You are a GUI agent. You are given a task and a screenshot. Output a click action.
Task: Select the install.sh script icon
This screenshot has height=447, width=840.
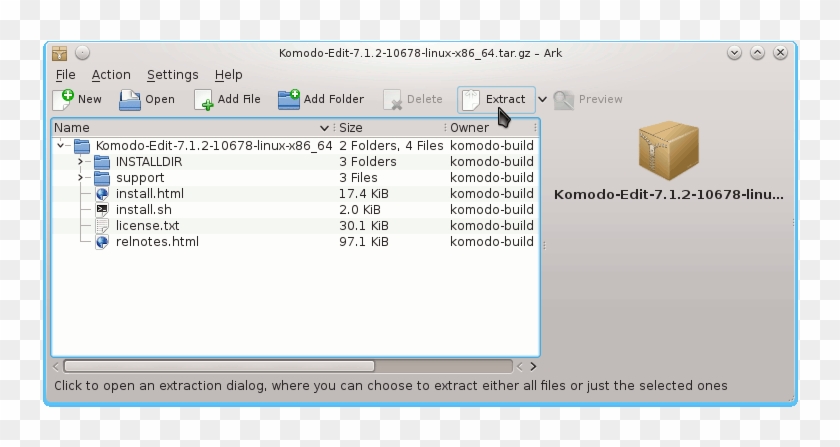click(102, 210)
